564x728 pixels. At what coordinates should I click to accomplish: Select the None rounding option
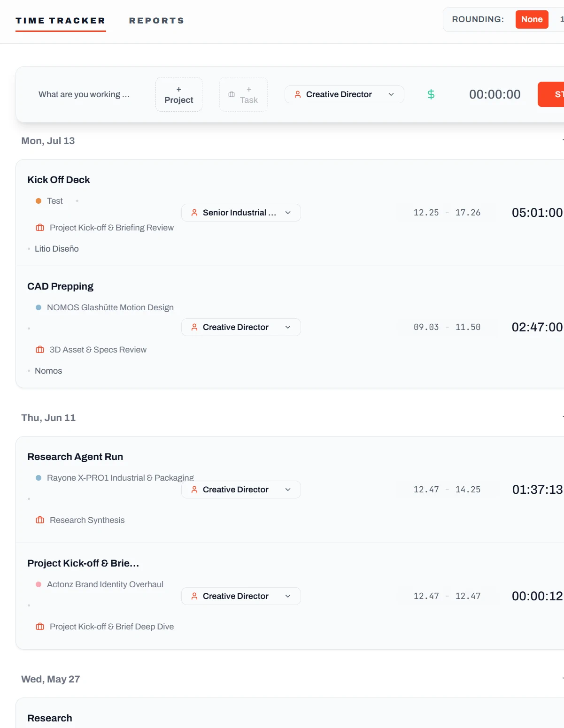532,19
